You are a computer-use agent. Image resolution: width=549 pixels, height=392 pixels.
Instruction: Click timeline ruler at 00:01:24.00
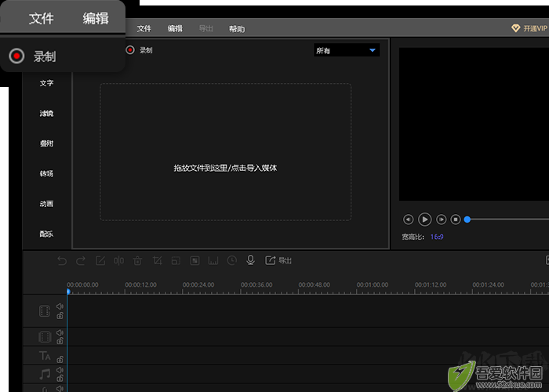coord(489,285)
